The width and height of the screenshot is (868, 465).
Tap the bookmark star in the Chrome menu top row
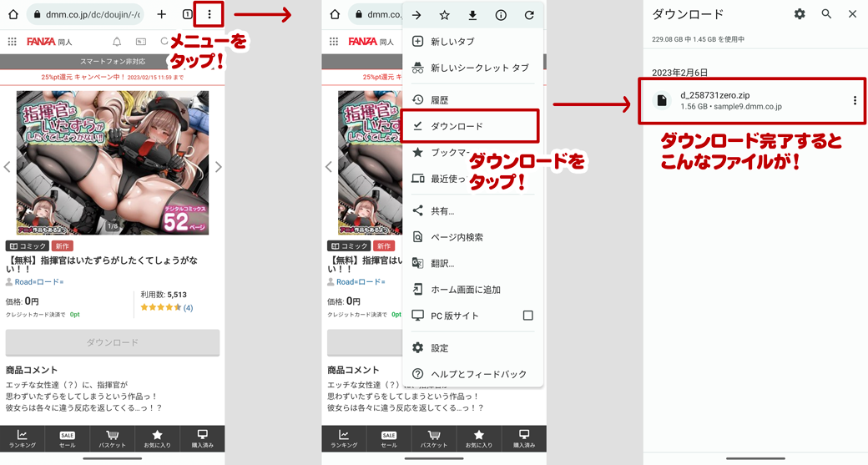tap(445, 16)
